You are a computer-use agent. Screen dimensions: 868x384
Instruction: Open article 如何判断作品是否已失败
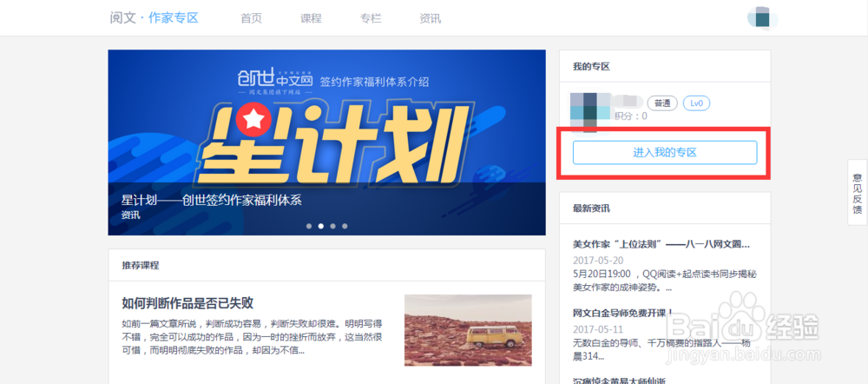[x=187, y=303]
